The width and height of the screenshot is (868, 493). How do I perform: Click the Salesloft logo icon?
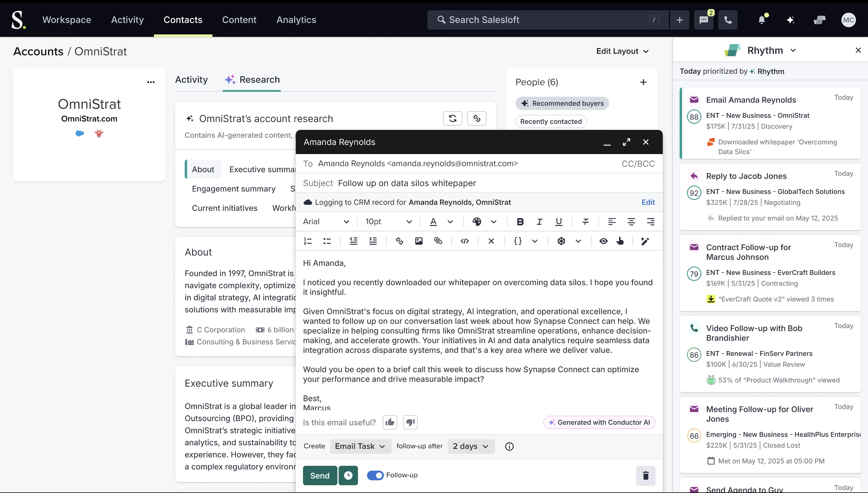point(18,20)
